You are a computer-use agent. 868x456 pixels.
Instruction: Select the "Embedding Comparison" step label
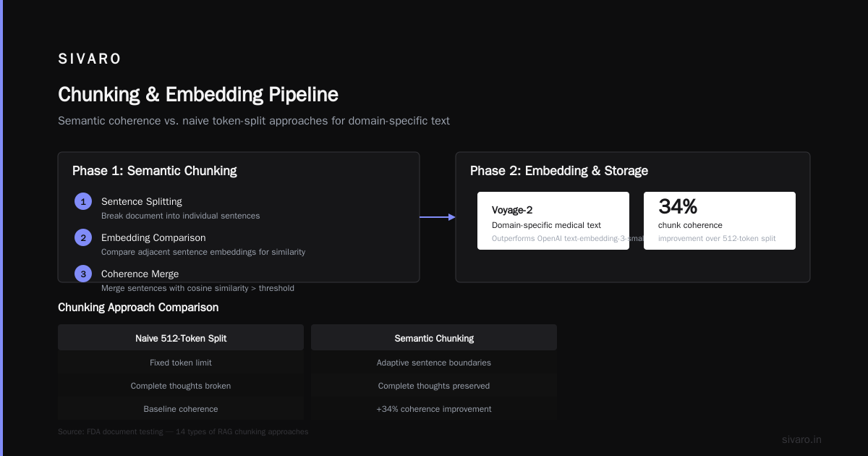(x=153, y=238)
